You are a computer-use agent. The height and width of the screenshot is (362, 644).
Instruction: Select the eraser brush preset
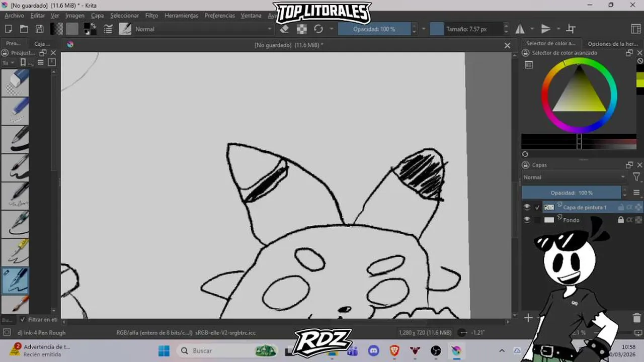15,83
